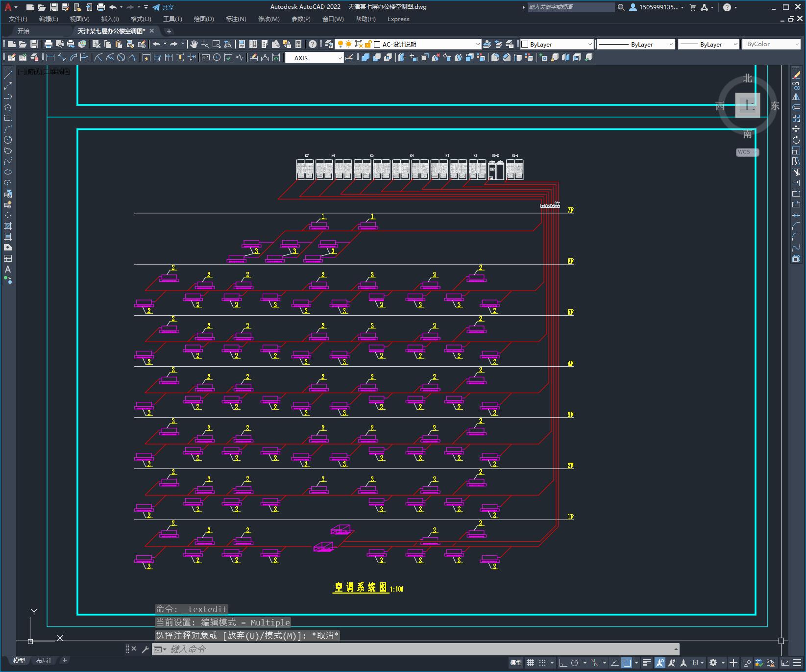Click the Plot printer icon in standard toolbar
Viewport: 806px width, 672px height.
49,44
